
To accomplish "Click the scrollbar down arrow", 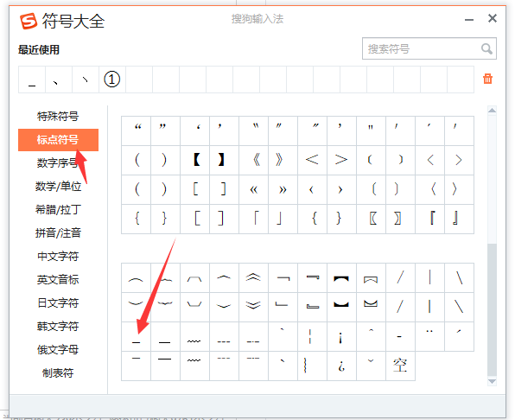I will point(492,381).
